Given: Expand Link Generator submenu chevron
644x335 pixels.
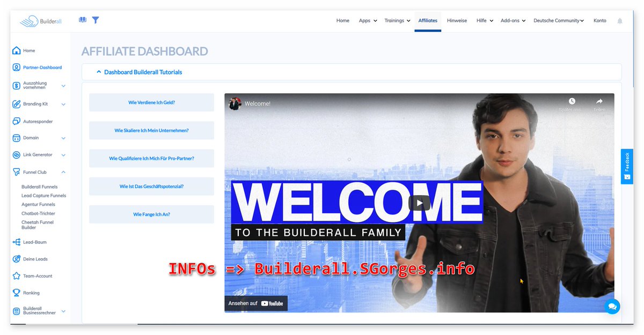Looking at the screenshot, I should pos(63,155).
